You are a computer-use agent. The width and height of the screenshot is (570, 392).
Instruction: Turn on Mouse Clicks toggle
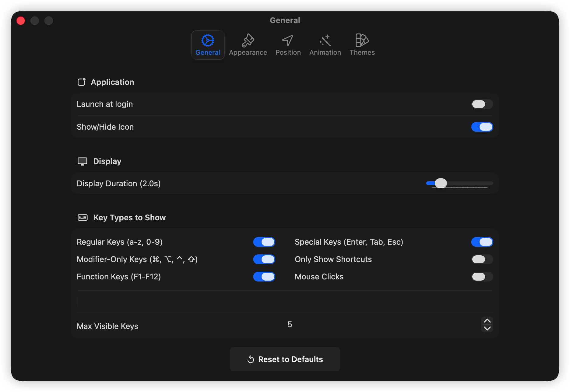482,277
